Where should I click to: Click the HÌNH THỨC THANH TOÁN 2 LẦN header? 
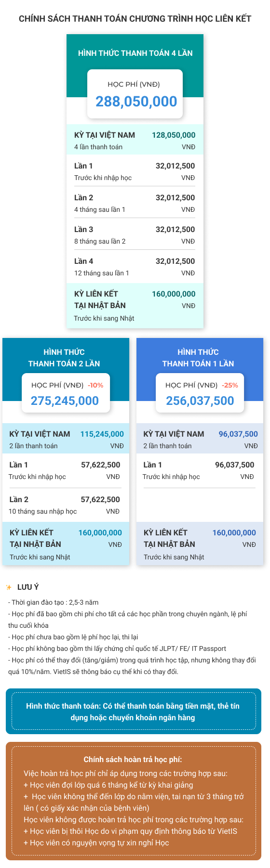[x=64, y=358]
